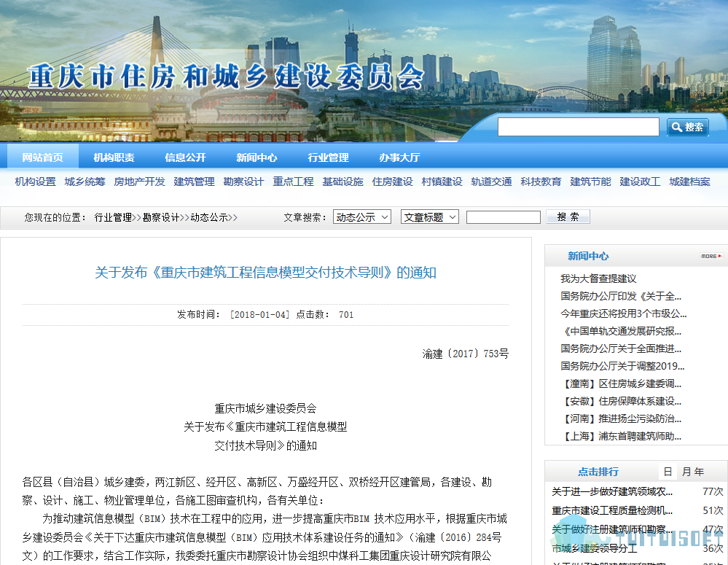Screen dimensions: 728x565
Task: Go to 房地产开发 sub-navigation link
Action: [139, 182]
